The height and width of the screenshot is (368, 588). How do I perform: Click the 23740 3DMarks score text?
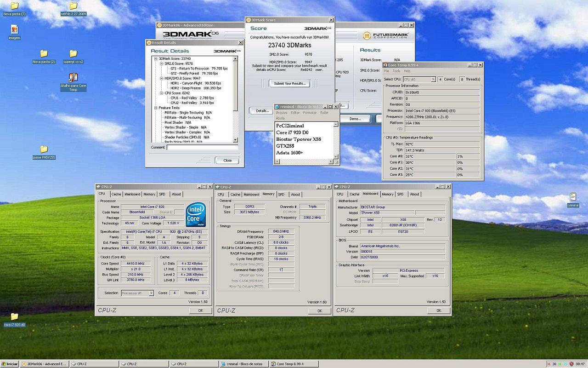(289, 46)
